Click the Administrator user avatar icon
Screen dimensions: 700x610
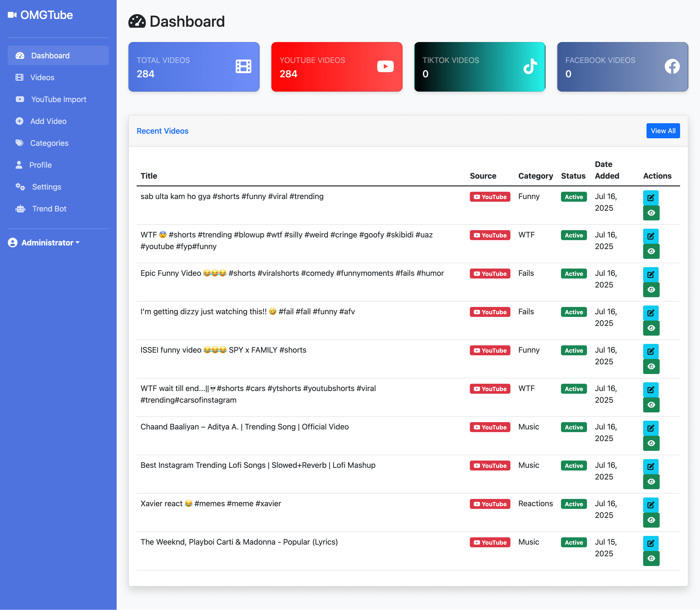click(13, 243)
